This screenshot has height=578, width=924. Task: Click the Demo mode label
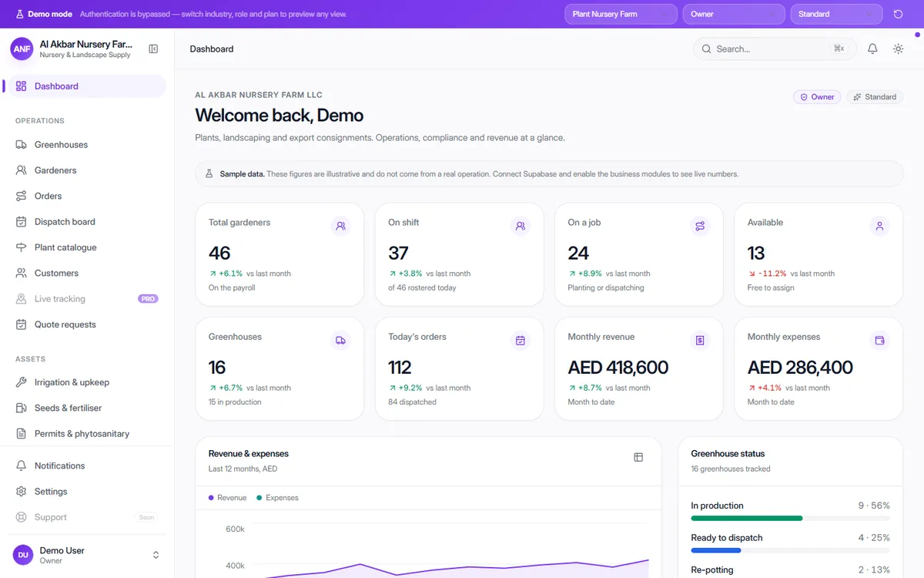50,14
